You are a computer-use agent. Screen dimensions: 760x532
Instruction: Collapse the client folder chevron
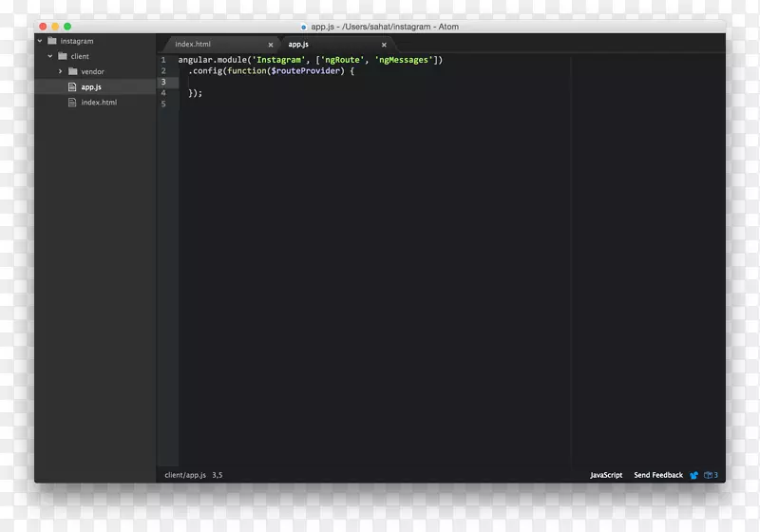[50, 56]
